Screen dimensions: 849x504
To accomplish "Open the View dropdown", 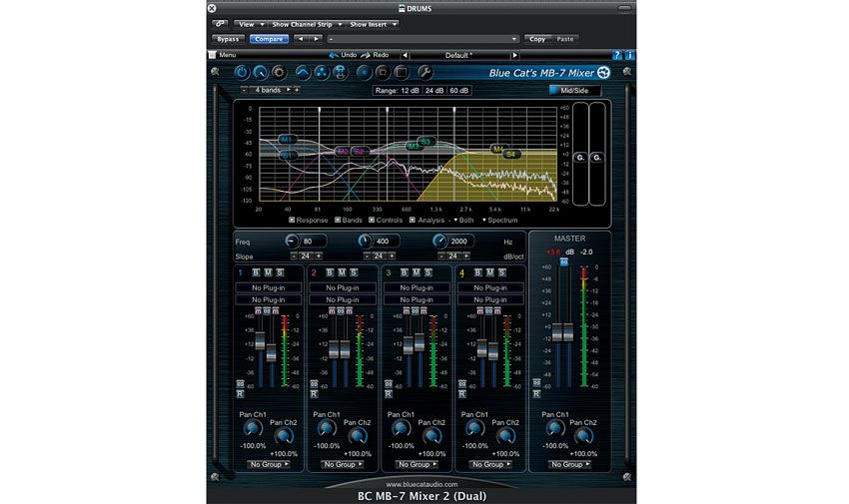I will coord(250,24).
